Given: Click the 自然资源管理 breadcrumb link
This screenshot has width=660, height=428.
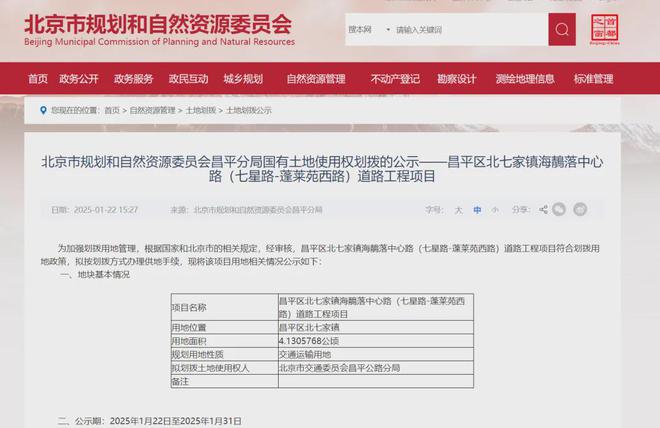Looking at the screenshot, I should pos(152,110).
